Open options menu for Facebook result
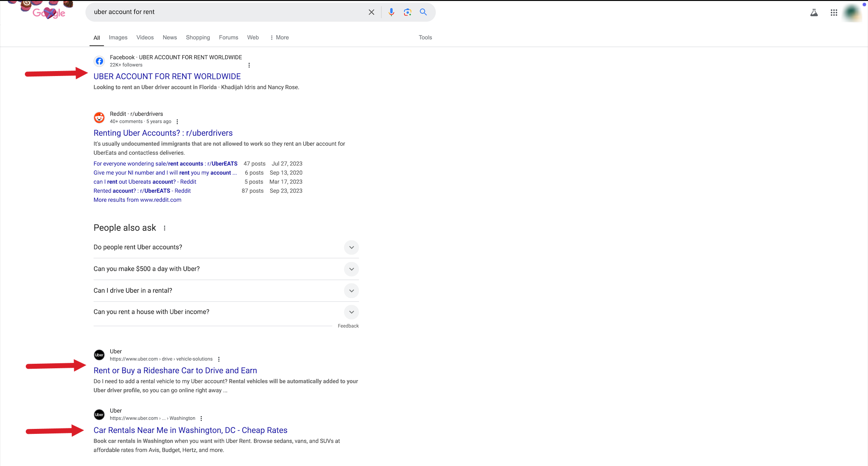Screen dimensions: 868x466 (x=249, y=65)
